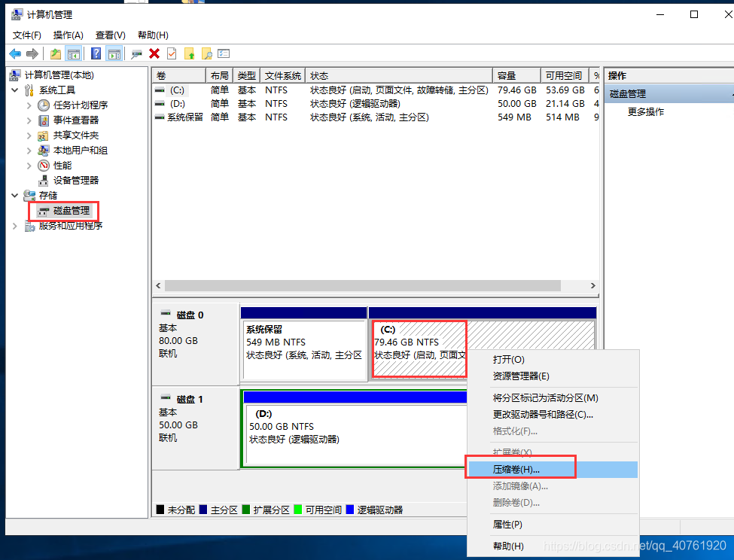Collapse the 系统工具 tree node

15,90
